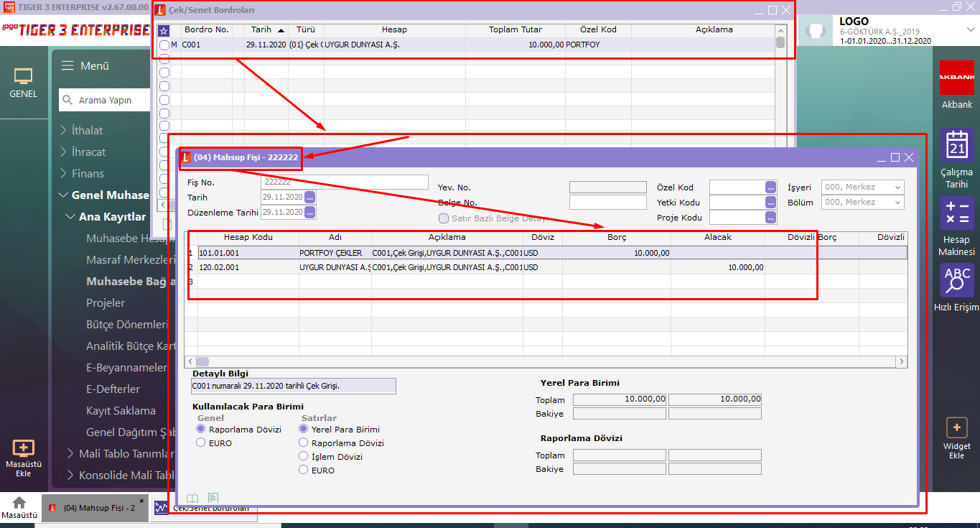This screenshot has width=980, height=528.
Task: Click UYGUR DUNYASI A.Ş. in bordro list
Action: coord(362,45)
